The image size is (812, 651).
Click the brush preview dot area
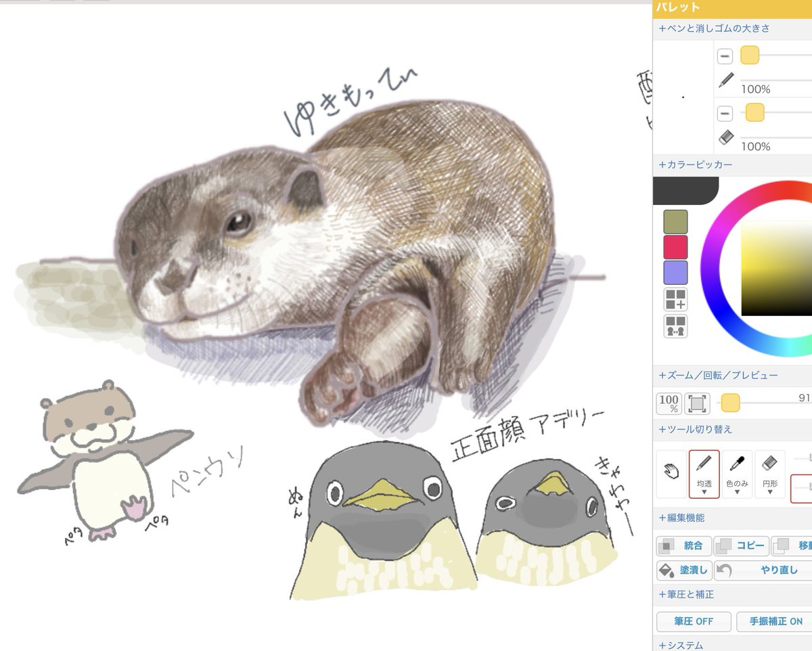[x=683, y=97]
